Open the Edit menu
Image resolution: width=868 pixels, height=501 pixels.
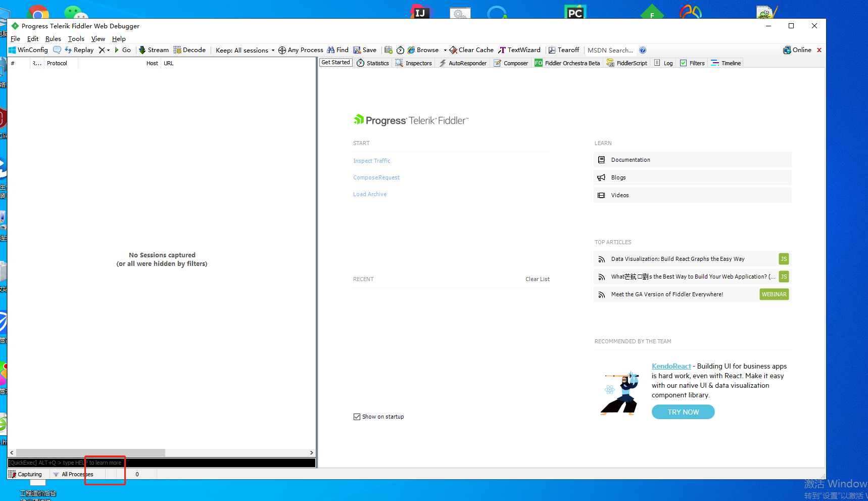(x=33, y=39)
